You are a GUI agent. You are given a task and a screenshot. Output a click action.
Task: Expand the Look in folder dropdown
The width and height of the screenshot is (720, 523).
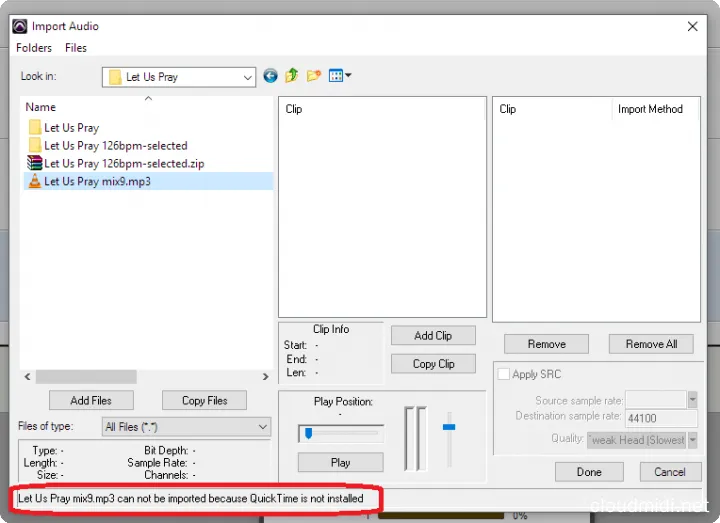coord(248,77)
